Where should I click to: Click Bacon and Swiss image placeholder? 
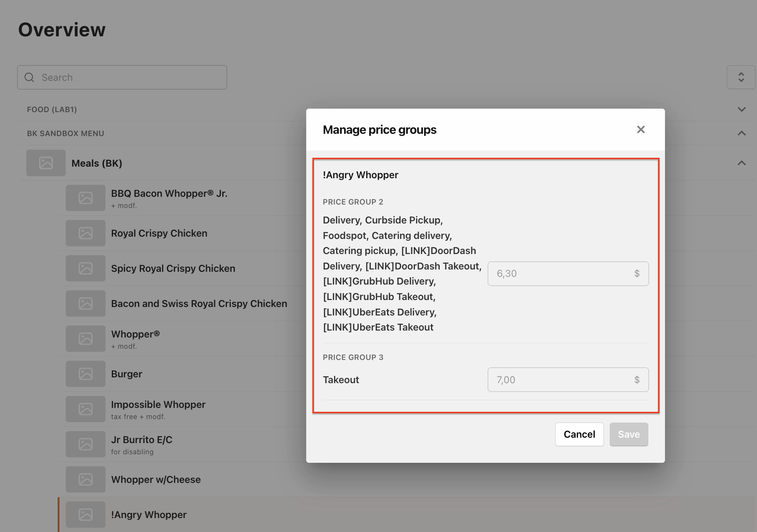coord(85,304)
